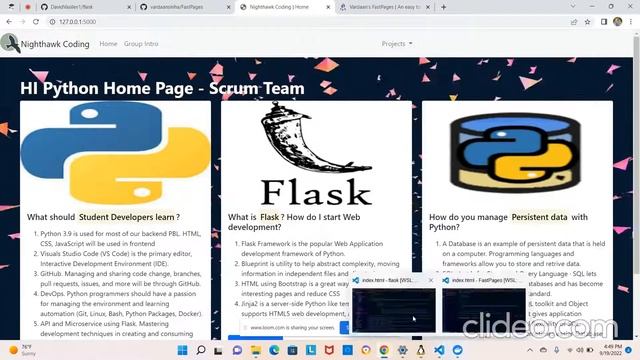
Task: Open the Linux penguin app on the taskbar
Action: 421,350
